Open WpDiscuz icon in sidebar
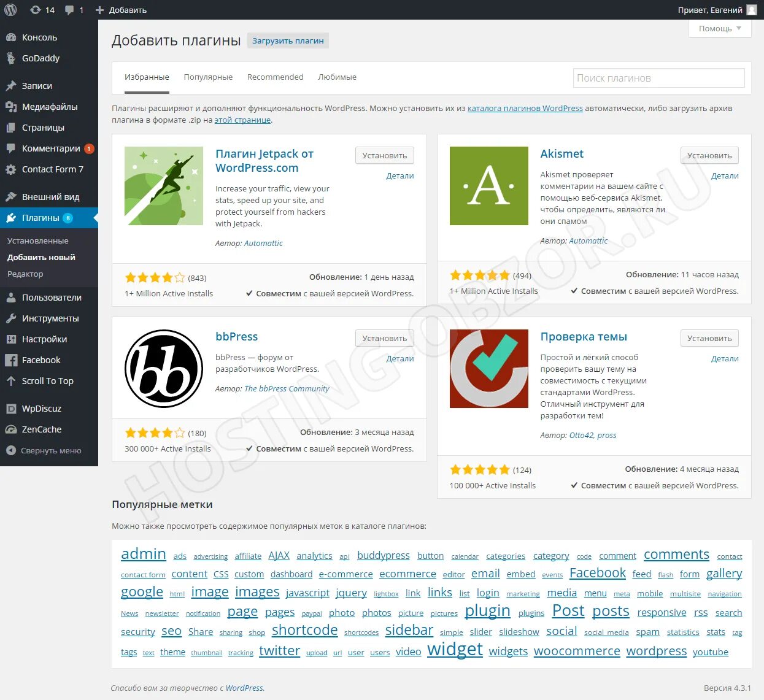Viewport: 764px width, 700px height. (11, 409)
